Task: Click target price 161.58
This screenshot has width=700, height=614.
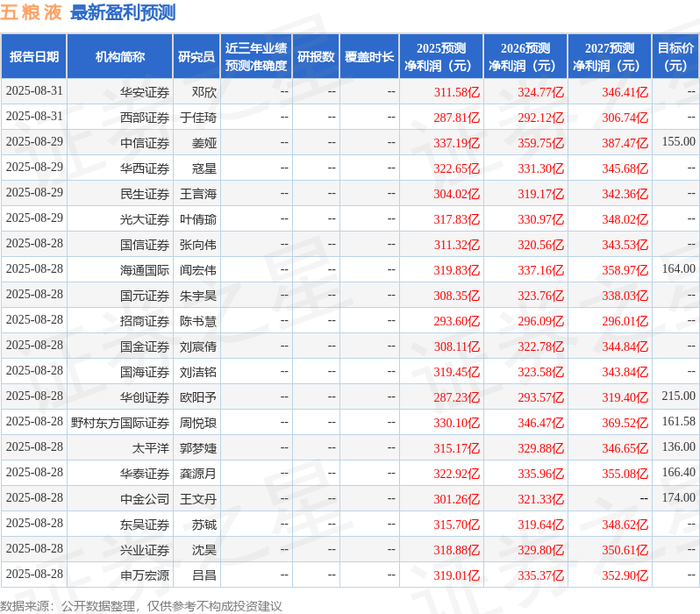Action: pyautogui.click(x=679, y=422)
